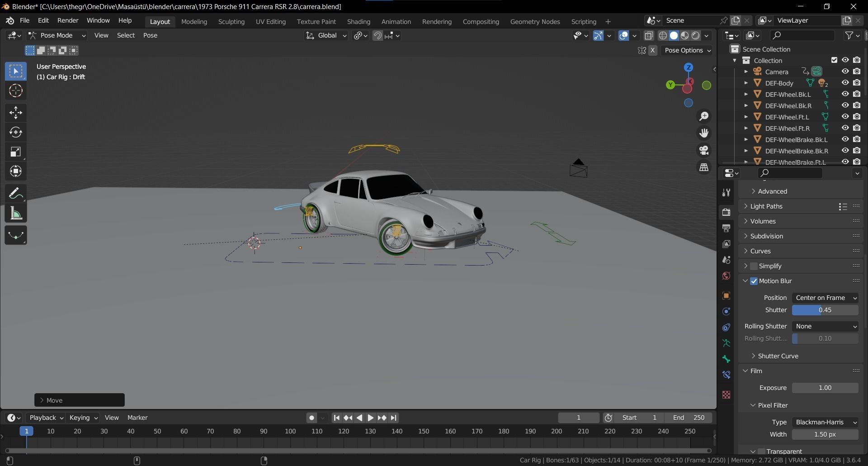The width and height of the screenshot is (868, 466).
Task: Jump to the timeline end frame
Action: click(394, 418)
